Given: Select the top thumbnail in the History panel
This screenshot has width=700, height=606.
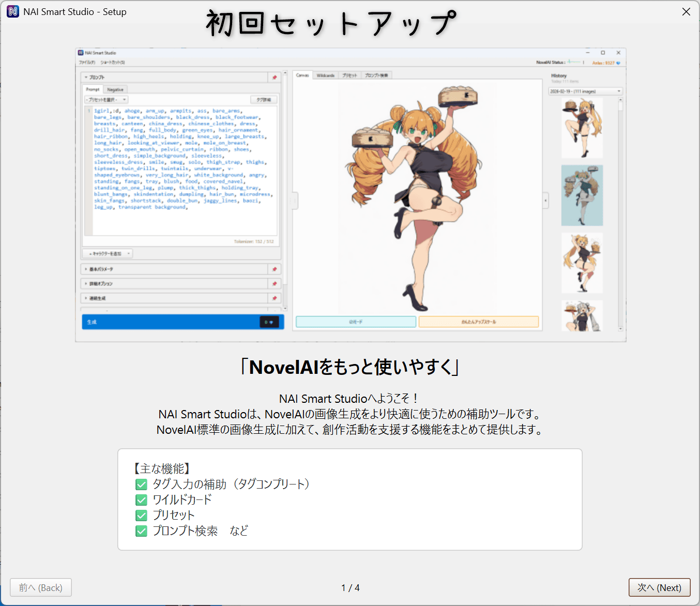Looking at the screenshot, I should [582, 128].
